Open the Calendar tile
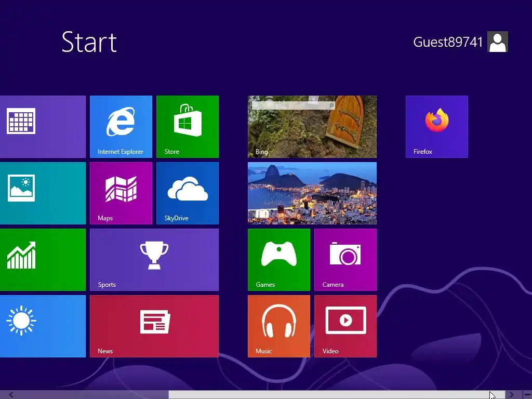The height and width of the screenshot is (399, 532). coord(43,127)
